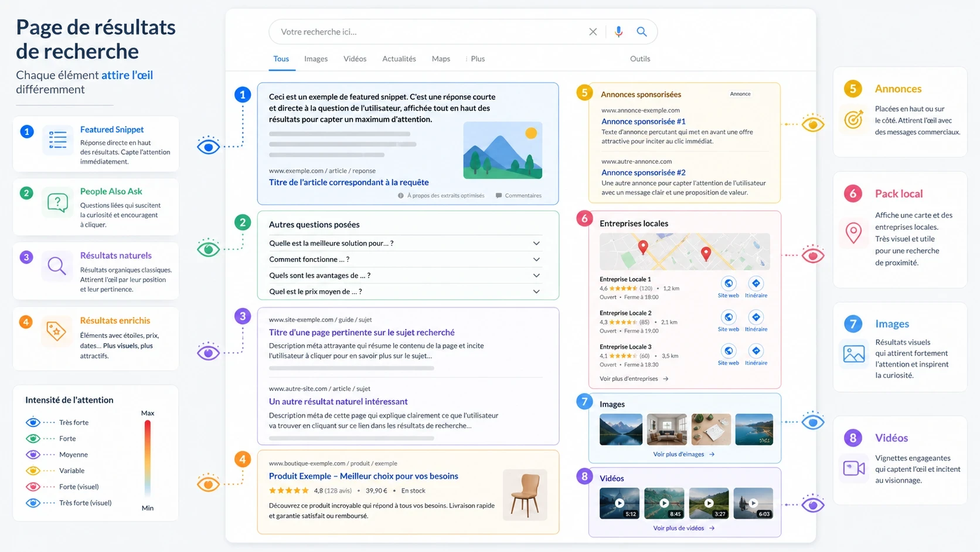Image resolution: width=980 pixels, height=552 pixels.
Task: Switch to the Vidéos tab
Action: point(355,59)
